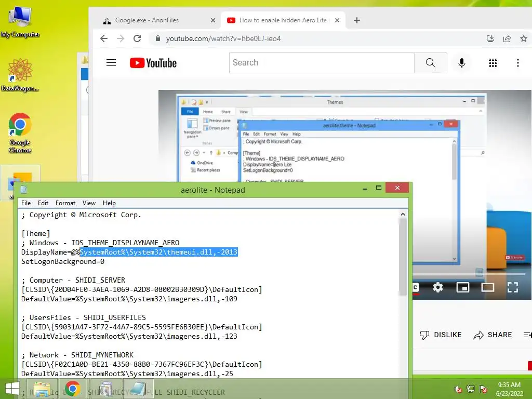Click the save to playlist icon

click(x=528, y=335)
